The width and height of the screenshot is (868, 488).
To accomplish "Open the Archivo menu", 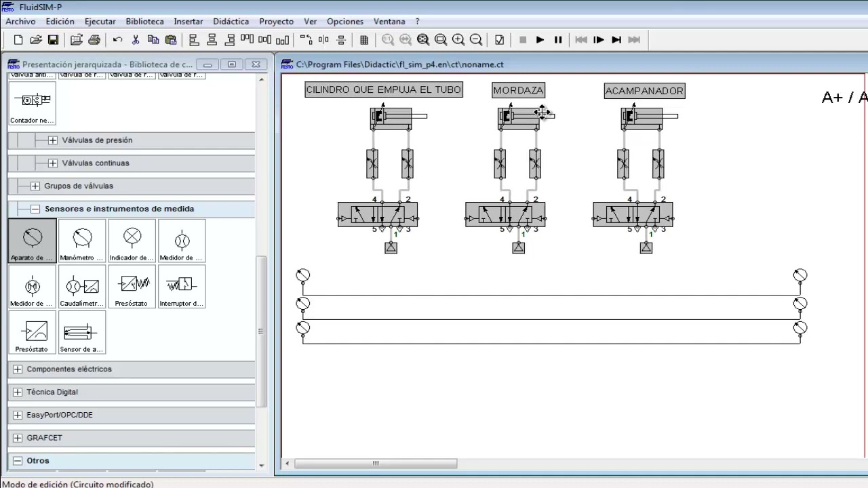I will [20, 22].
